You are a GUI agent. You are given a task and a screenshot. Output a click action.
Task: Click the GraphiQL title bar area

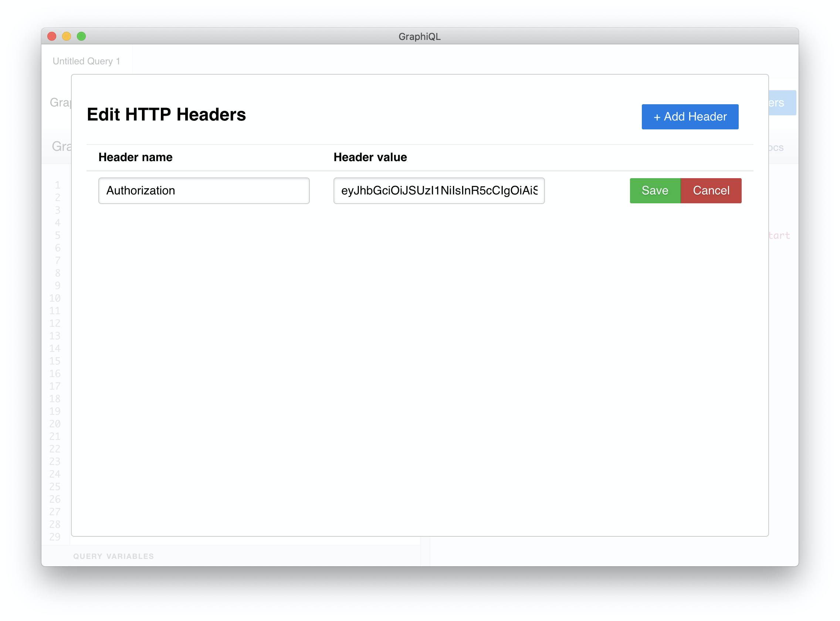(x=420, y=36)
